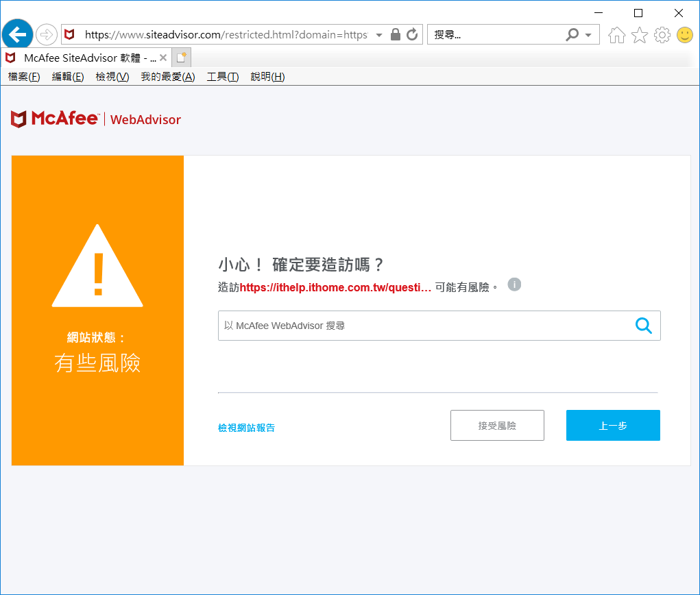Open the 工具(T) menu
The width and height of the screenshot is (700, 595).
click(x=223, y=77)
